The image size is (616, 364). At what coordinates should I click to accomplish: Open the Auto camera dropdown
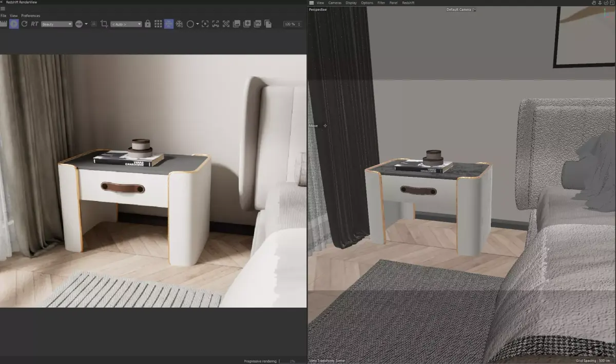pos(126,24)
